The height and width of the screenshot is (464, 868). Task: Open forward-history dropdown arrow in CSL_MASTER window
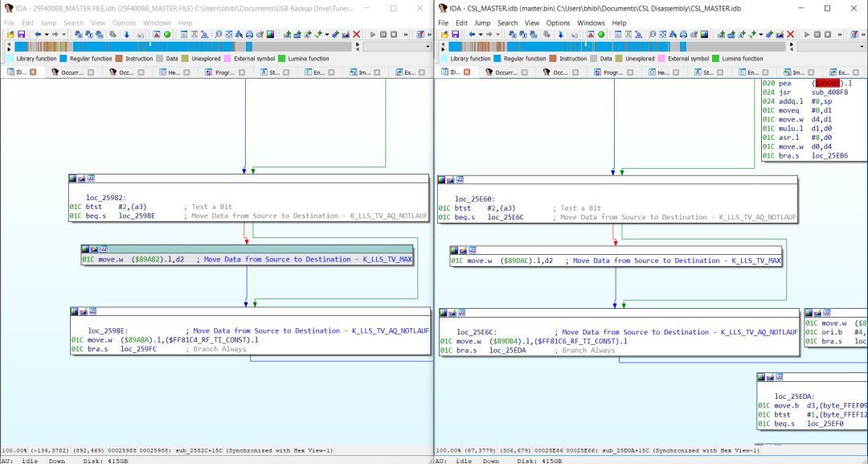click(497, 35)
